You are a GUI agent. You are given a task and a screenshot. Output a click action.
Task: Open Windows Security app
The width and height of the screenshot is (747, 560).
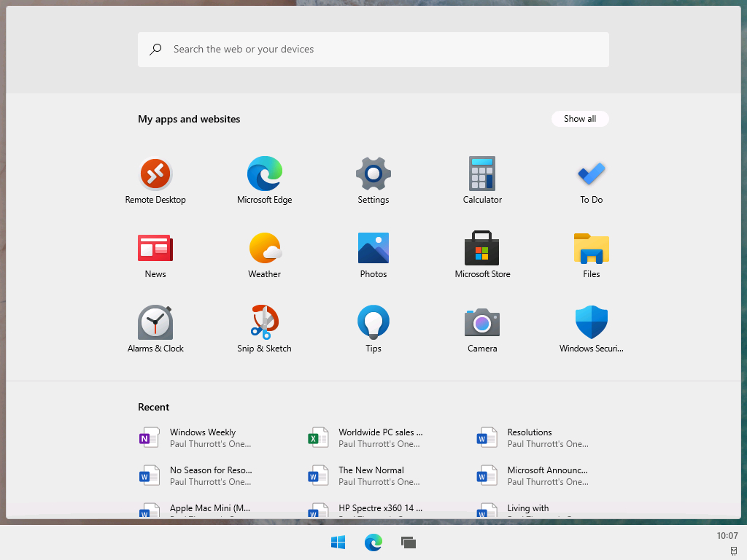coord(591,329)
